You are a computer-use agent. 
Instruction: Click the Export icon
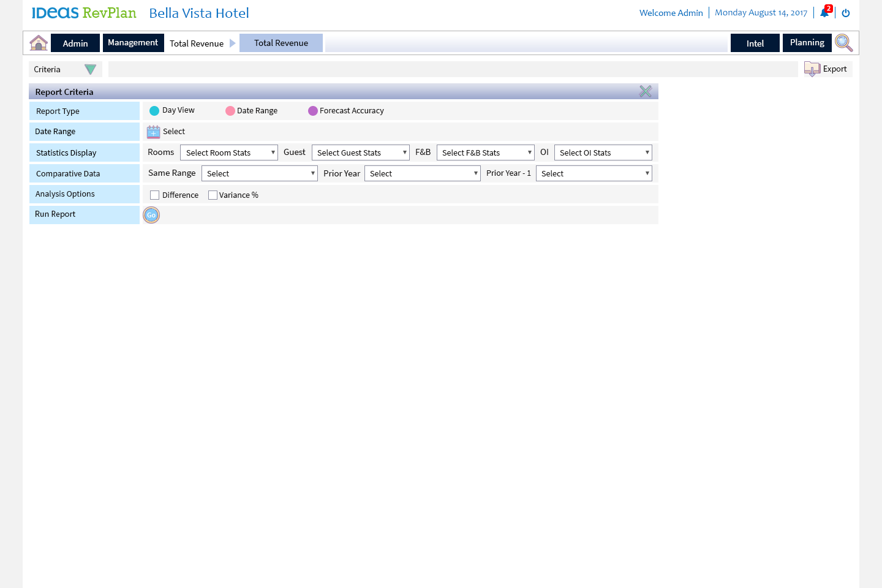coord(812,69)
